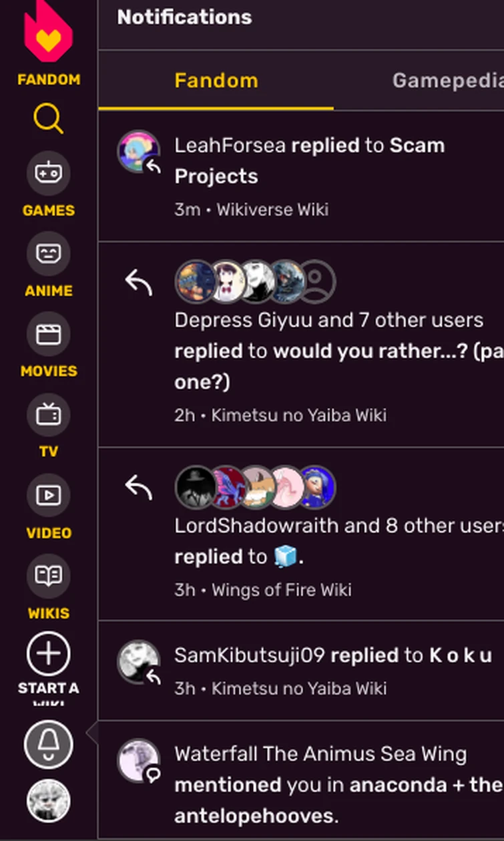Open the Anime section icon
504x841 pixels.
(x=48, y=254)
